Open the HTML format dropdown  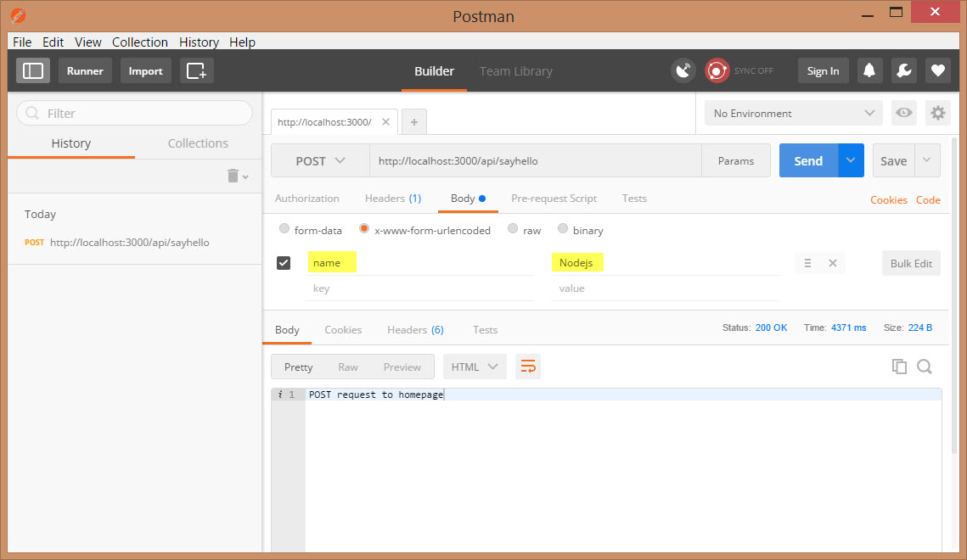click(x=475, y=367)
